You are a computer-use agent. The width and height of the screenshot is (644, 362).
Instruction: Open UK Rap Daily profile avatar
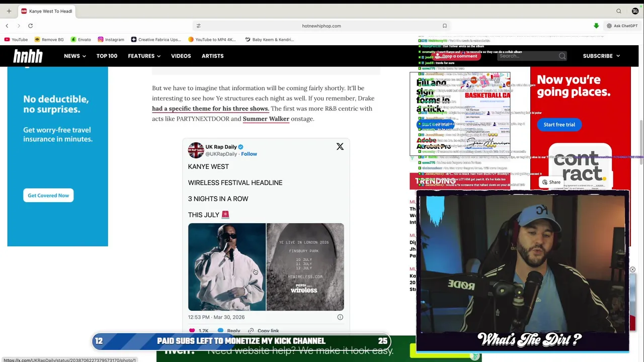(196, 150)
